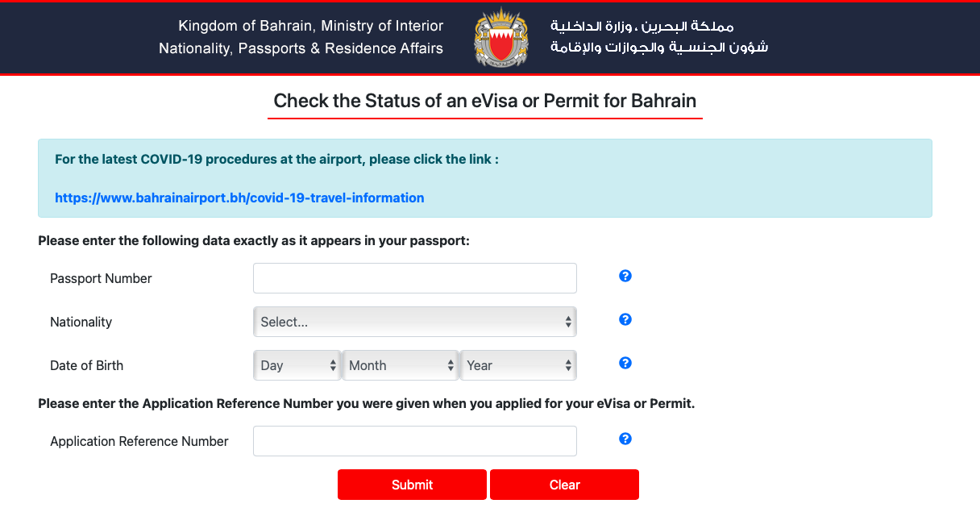Screen dimensions: 980x512
Task: Click the Nationality dropdown stepper arrows
Action: coord(569,321)
